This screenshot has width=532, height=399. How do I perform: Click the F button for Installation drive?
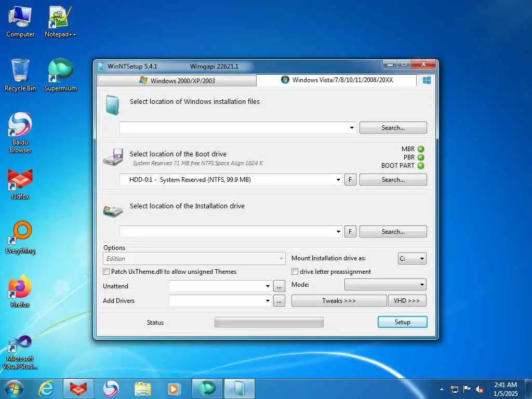[x=350, y=231]
